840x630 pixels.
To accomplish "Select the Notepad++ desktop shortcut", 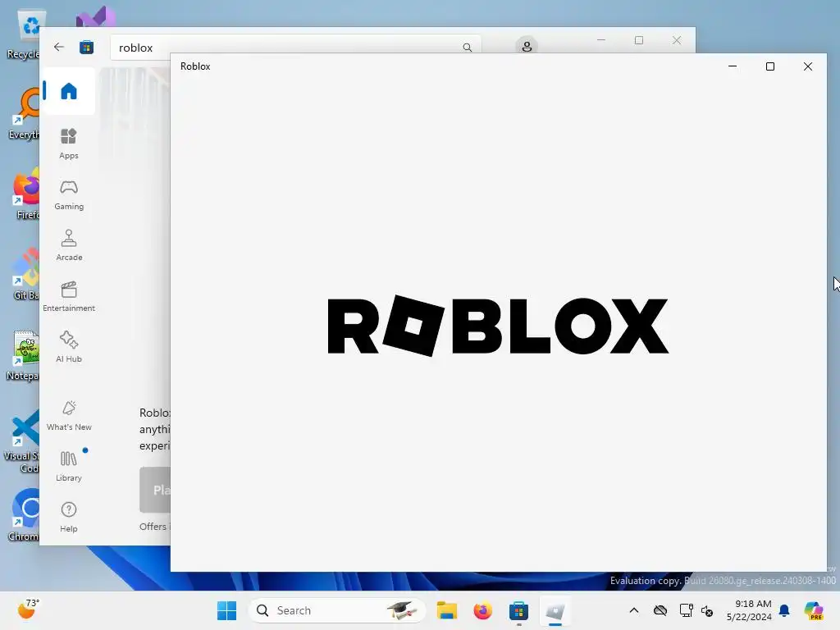I will (x=23, y=356).
